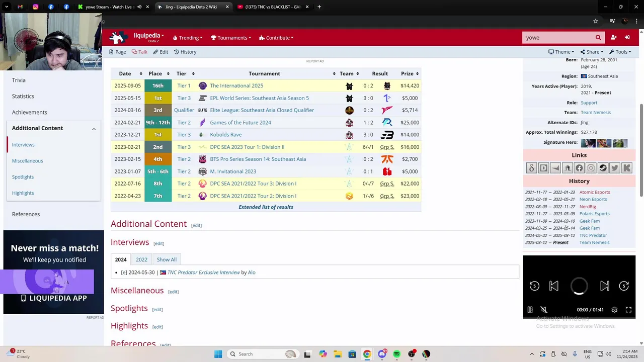This screenshot has height=362, width=644.
Task: Select the 2022 interviews tab
Action: [141, 259]
